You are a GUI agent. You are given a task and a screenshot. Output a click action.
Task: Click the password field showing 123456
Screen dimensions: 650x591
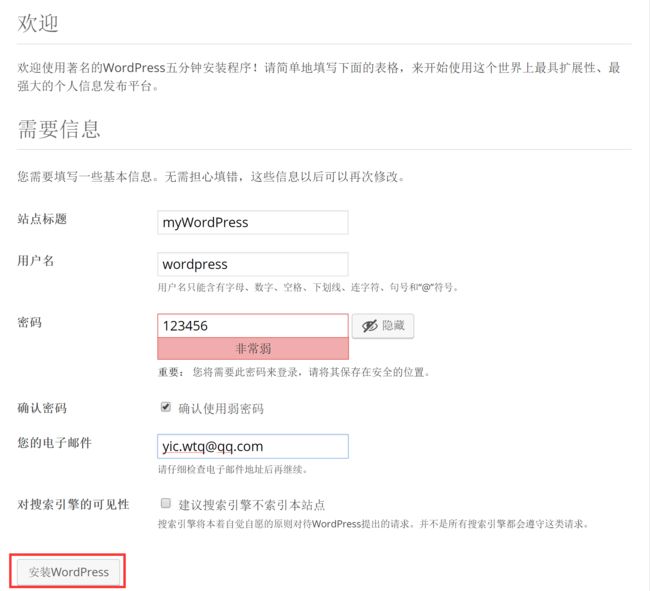(x=252, y=326)
